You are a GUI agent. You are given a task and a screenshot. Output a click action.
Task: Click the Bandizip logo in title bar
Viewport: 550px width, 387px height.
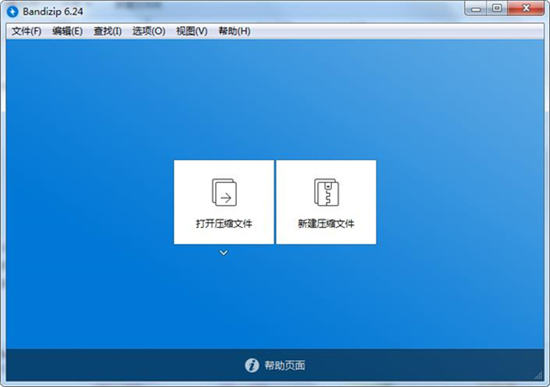[x=13, y=12]
